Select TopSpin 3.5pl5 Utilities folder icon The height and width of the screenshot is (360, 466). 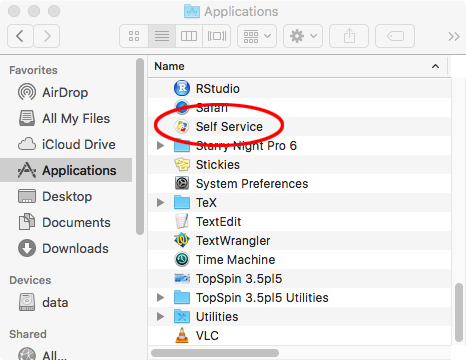(x=182, y=297)
